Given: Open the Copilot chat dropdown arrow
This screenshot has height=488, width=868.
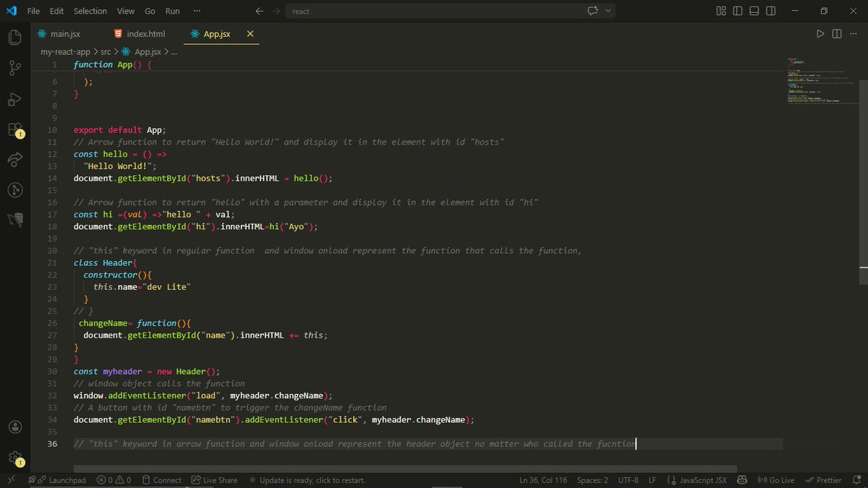Looking at the screenshot, I should click(x=608, y=11).
